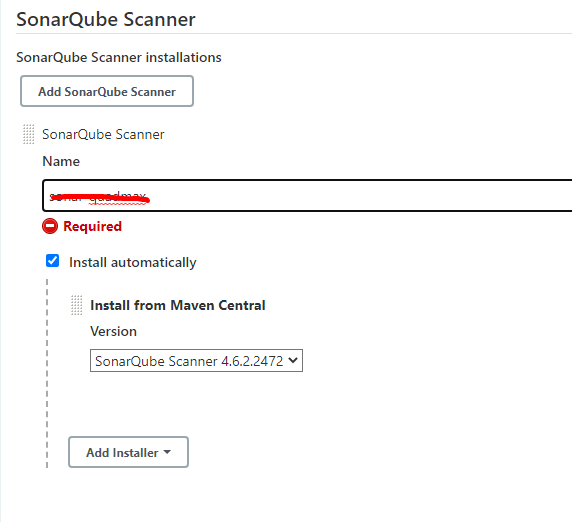The height and width of the screenshot is (522, 572).
Task: Select the Install from Maven Central drag handle
Action: pyautogui.click(x=76, y=305)
